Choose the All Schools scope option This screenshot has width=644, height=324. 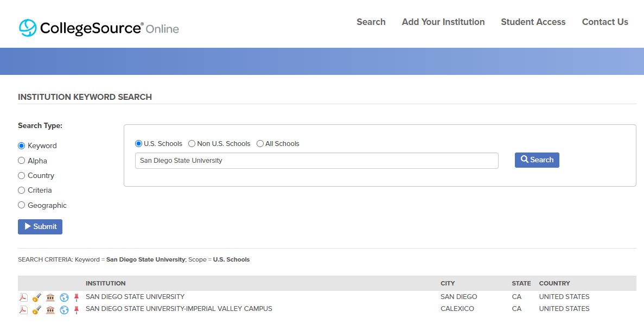[x=260, y=144]
